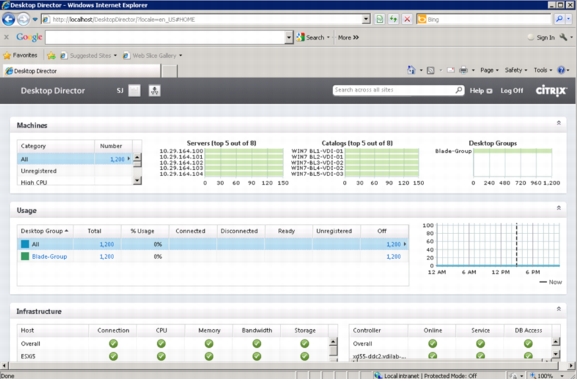Select the Unregistered category row
The height and width of the screenshot is (381, 578).
point(74,171)
